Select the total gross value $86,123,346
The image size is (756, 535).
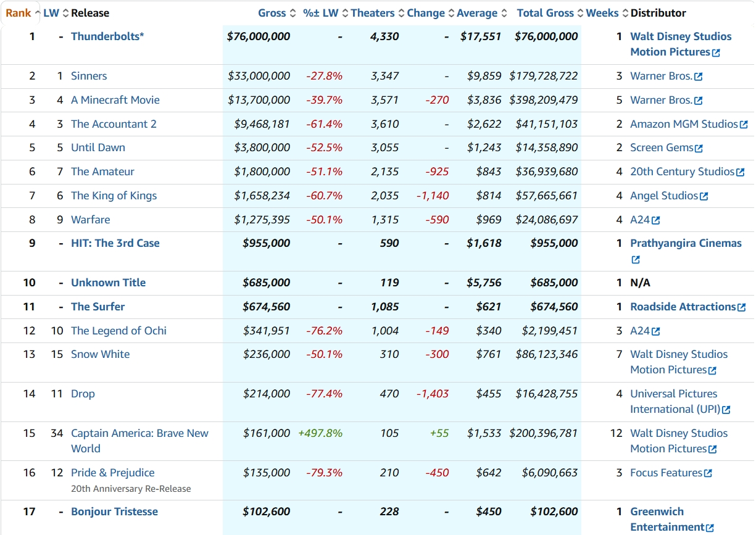pyautogui.click(x=547, y=354)
